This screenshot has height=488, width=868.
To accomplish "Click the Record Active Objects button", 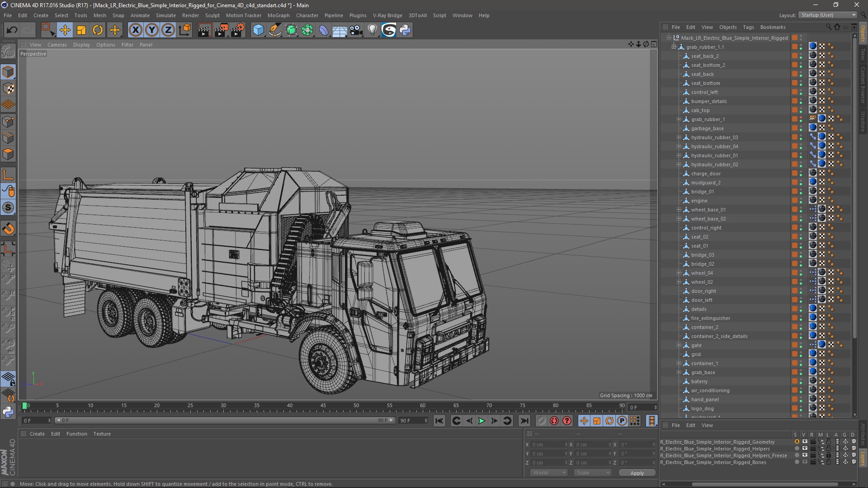I will [541, 421].
